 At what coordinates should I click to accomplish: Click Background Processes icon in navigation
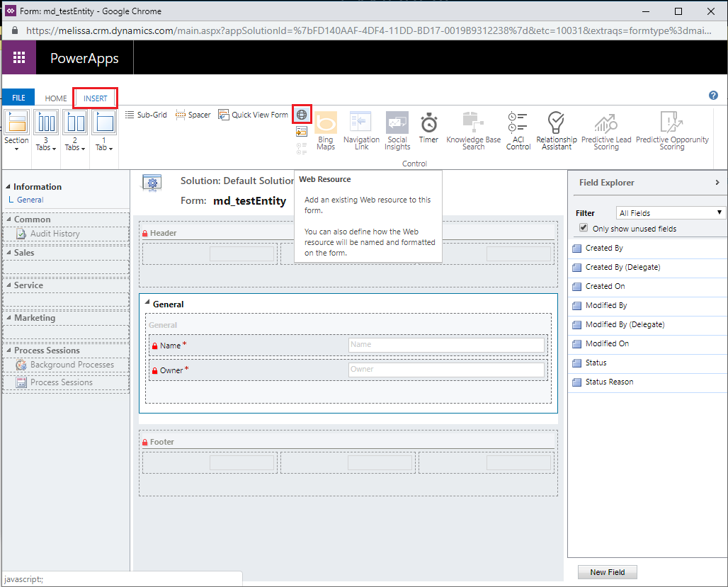click(21, 365)
